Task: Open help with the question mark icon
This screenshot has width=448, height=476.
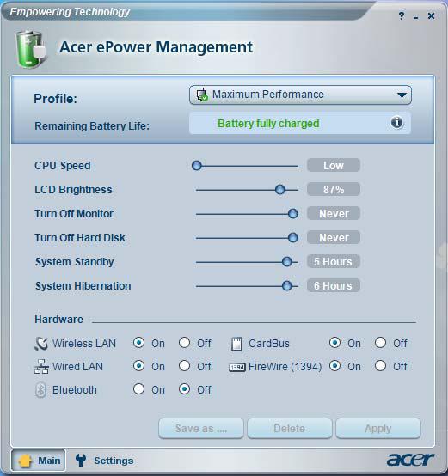Action: point(402,15)
